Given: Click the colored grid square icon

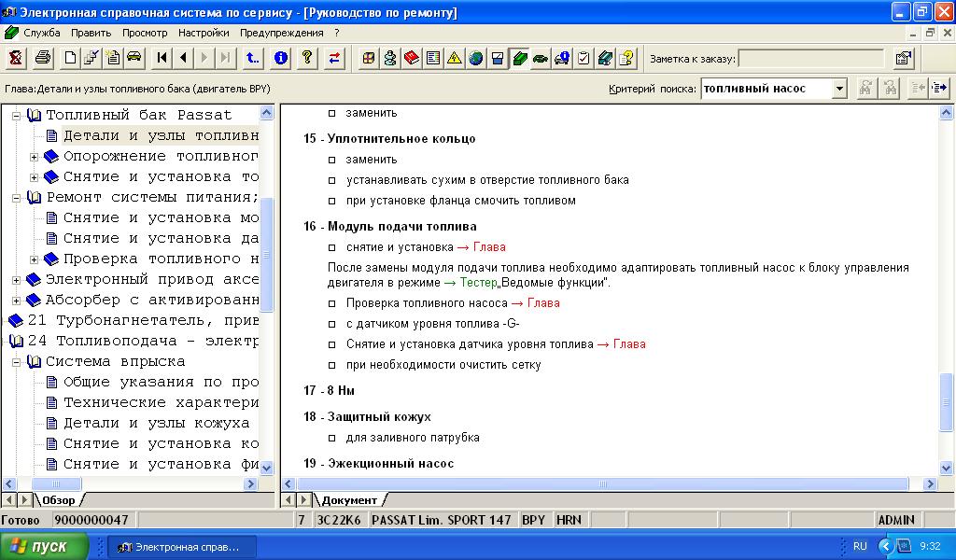Looking at the screenshot, I should [368, 58].
